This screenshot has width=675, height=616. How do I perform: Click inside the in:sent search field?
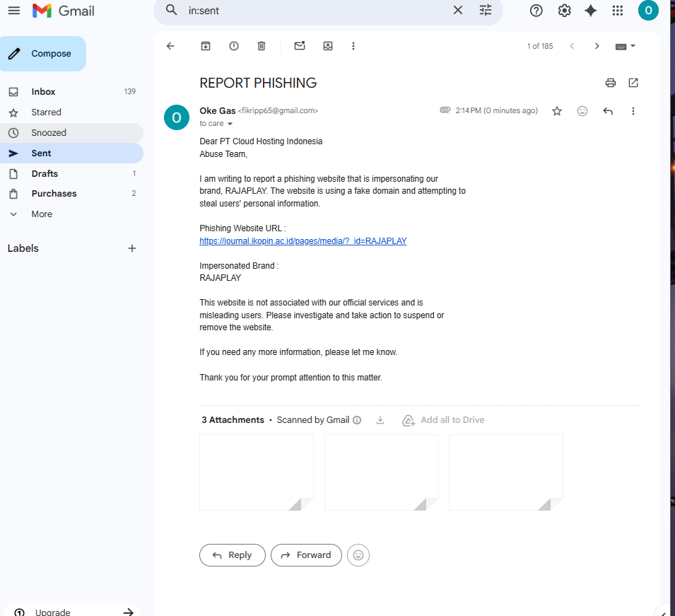click(x=317, y=11)
